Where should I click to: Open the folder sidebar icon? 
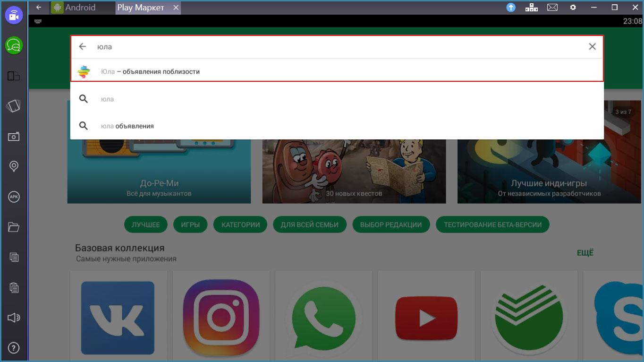[14, 227]
